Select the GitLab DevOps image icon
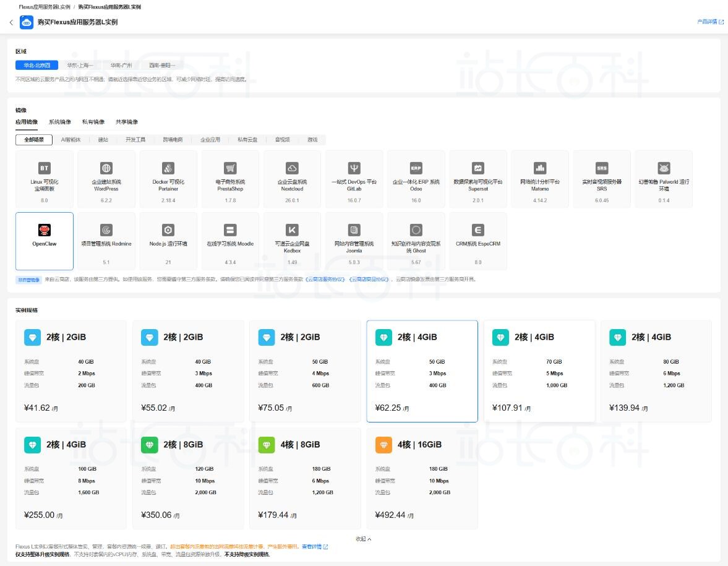728x566 pixels. tap(354, 168)
